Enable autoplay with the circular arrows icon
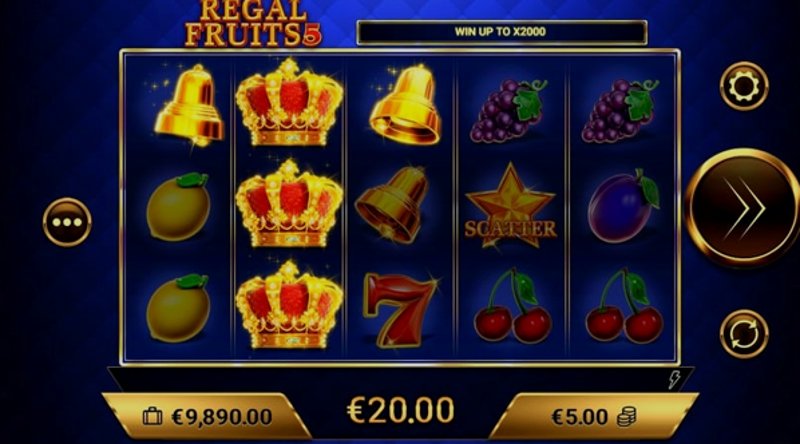 [744, 334]
